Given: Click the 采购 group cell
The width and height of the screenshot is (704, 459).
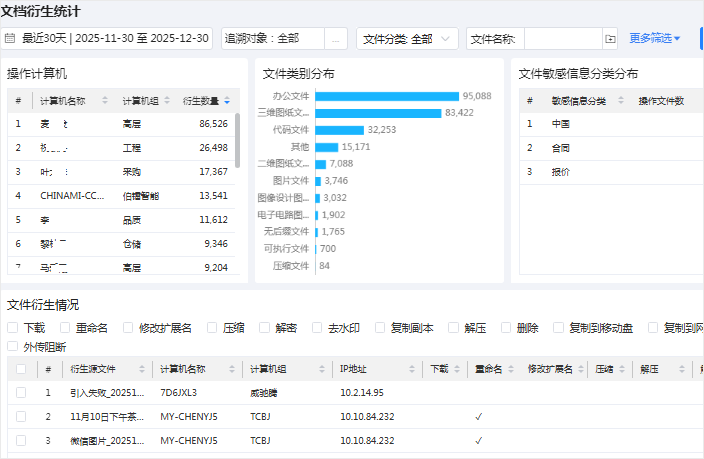Looking at the screenshot, I should [132, 172].
